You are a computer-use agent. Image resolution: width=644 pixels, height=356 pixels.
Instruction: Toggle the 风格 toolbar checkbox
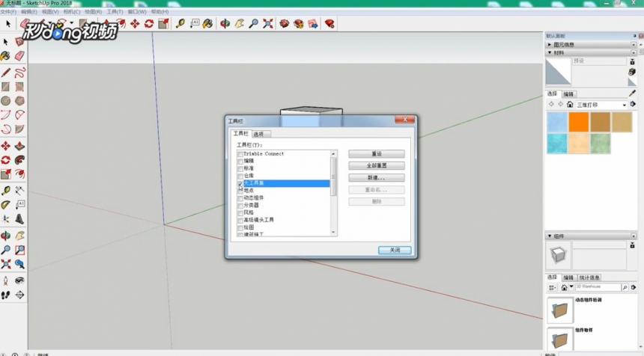click(x=240, y=213)
